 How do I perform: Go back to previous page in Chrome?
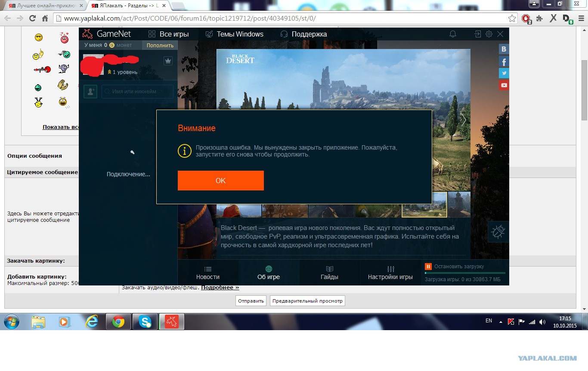click(7, 18)
